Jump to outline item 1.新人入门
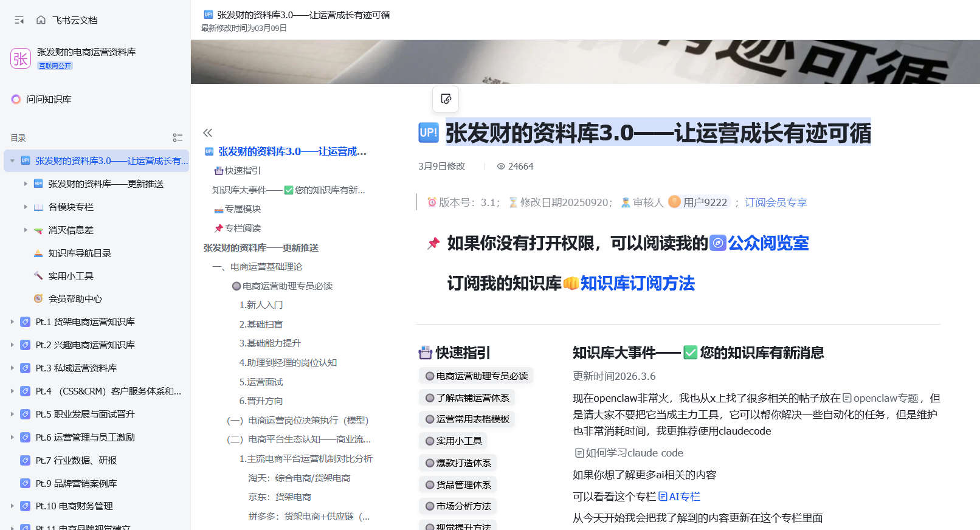Screen dimensions: 980x530 (261, 305)
